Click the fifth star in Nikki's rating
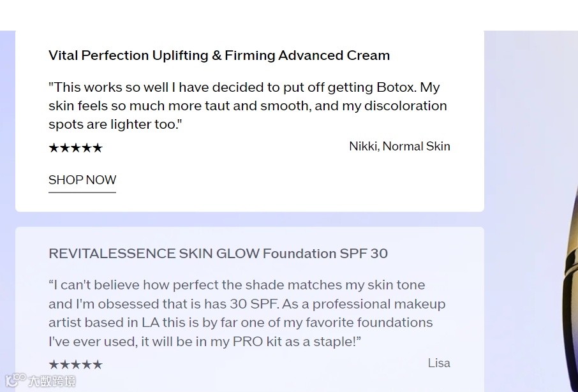The height and width of the screenshot is (392, 578). click(x=98, y=149)
